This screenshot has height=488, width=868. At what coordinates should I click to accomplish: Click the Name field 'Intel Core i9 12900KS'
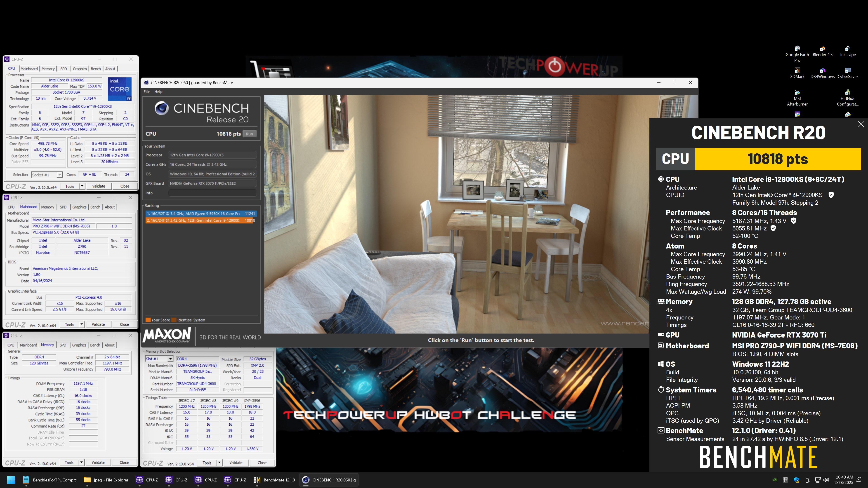click(66, 80)
